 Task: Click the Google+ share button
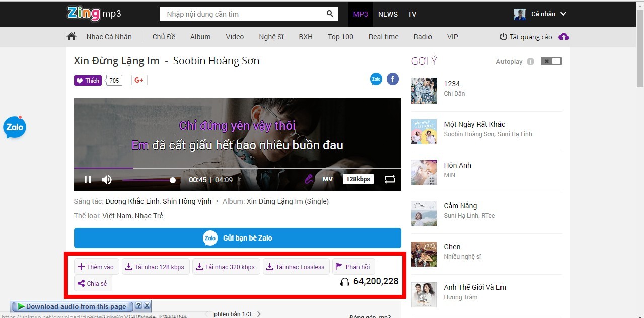coord(139,81)
